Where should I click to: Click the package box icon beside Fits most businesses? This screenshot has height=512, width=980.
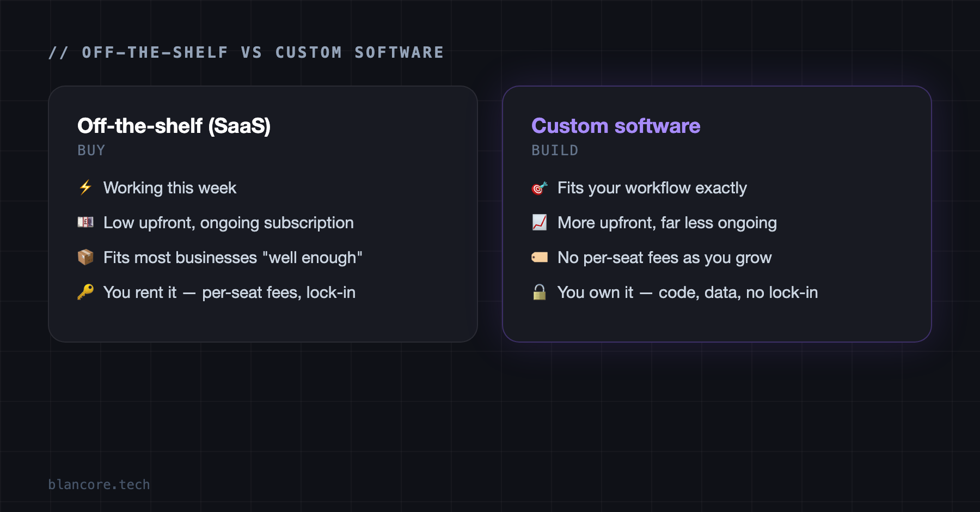tap(85, 257)
